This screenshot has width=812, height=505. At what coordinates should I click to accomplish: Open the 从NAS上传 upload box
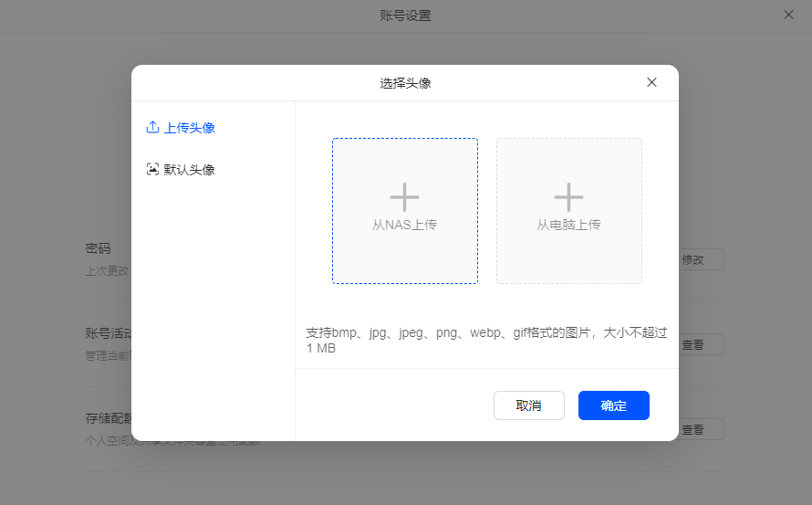pyautogui.click(x=405, y=211)
